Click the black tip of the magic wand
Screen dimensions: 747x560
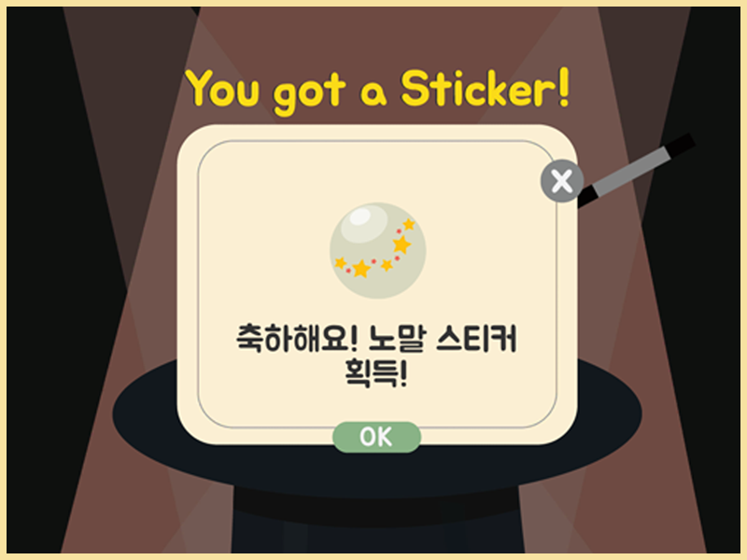click(x=682, y=145)
